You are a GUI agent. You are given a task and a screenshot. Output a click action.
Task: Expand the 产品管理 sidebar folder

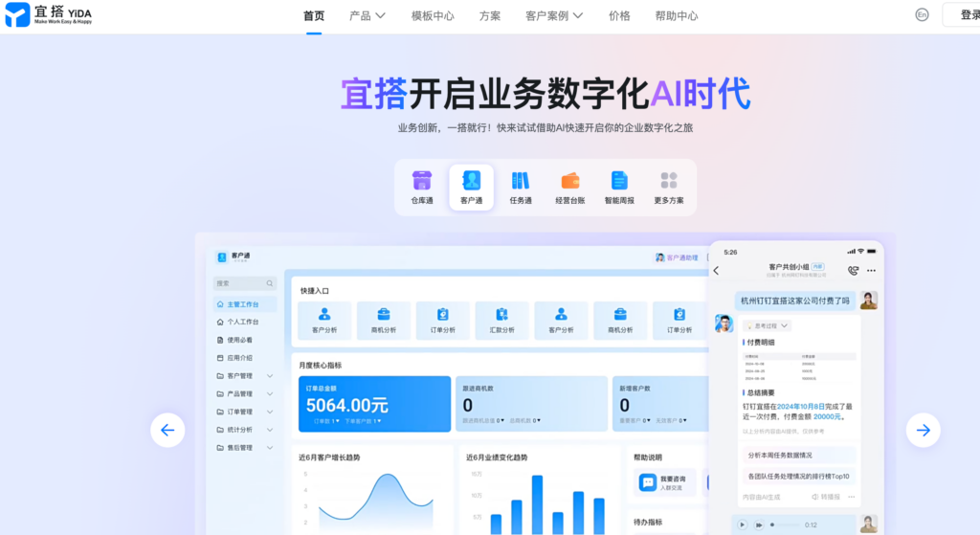[270, 393]
